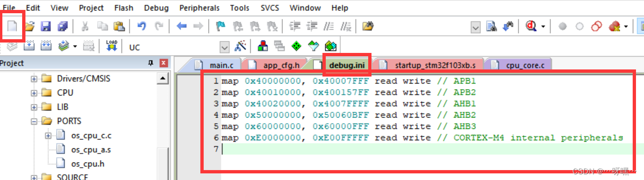This screenshot has height=180, width=644.
Task: Click the Project panel scroll-up arrow
Action: pyautogui.click(x=163, y=78)
